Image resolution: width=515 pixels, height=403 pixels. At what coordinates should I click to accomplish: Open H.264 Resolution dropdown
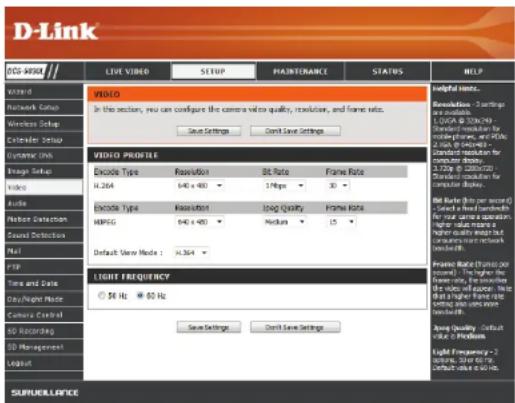200,185
